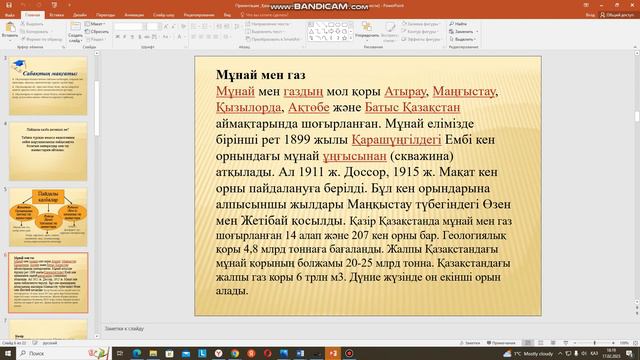Click the Cut (Вырезать) command
This screenshot has height=360, width=640.
[x=33, y=24]
